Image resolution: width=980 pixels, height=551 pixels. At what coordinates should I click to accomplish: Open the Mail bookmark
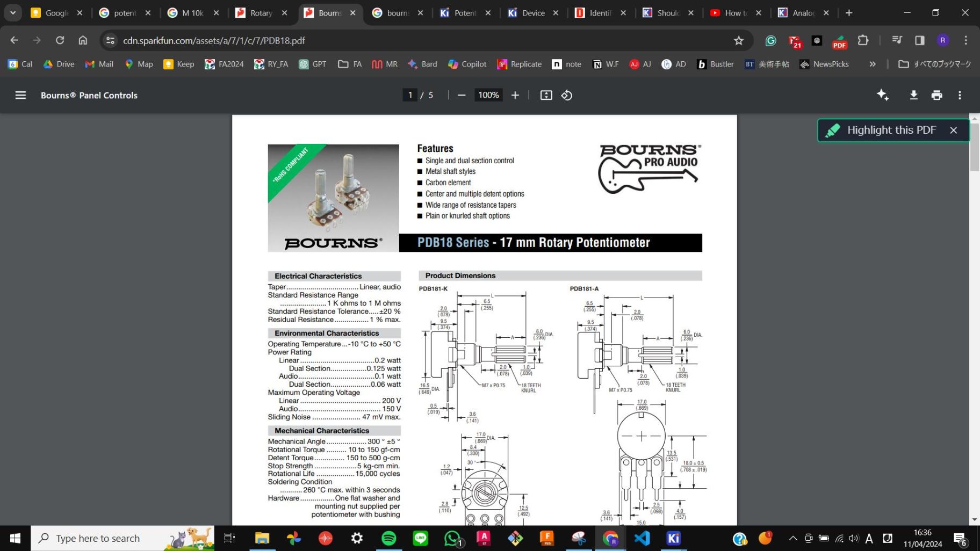tap(99, 64)
